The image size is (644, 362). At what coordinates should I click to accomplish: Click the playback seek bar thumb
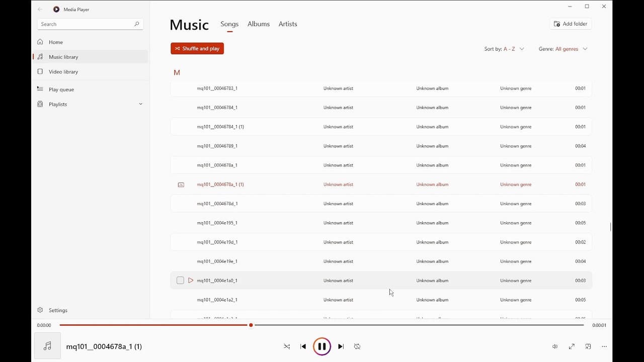251,325
